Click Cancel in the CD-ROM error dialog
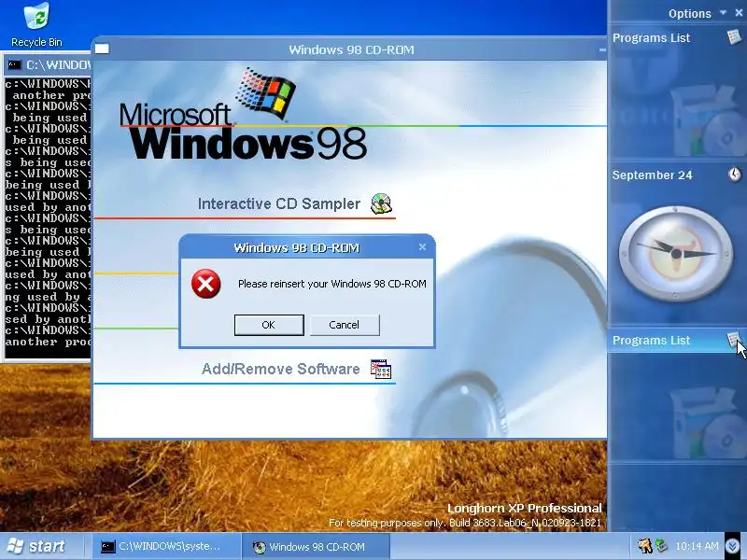 click(x=345, y=325)
